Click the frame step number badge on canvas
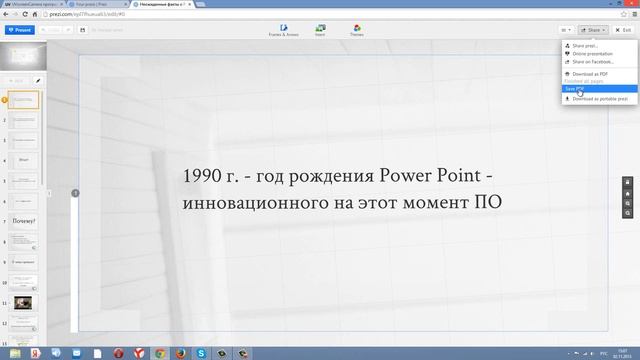The width and height of the screenshot is (640, 360). pyautogui.click(x=75, y=193)
